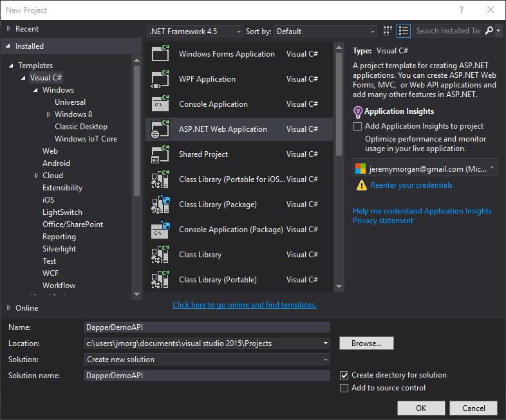
Task: Enable Add Application Insights to project
Action: coord(357,126)
